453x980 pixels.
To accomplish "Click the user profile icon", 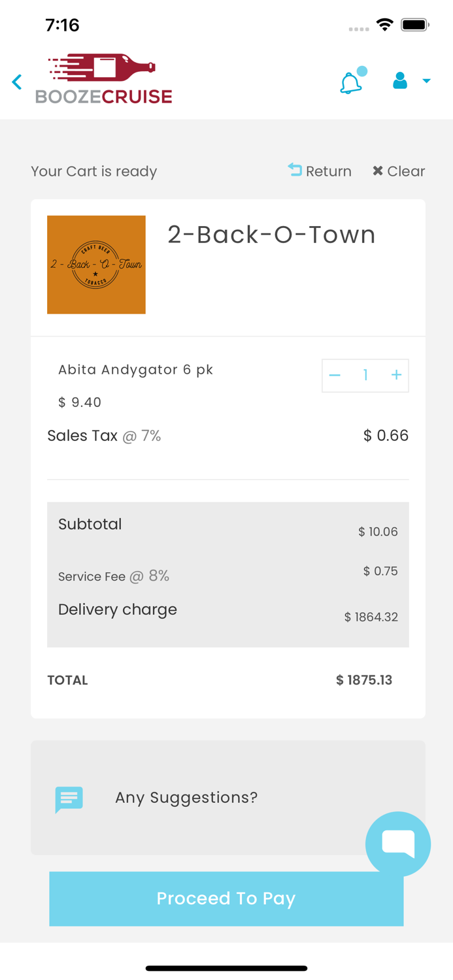I will pyautogui.click(x=399, y=81).
